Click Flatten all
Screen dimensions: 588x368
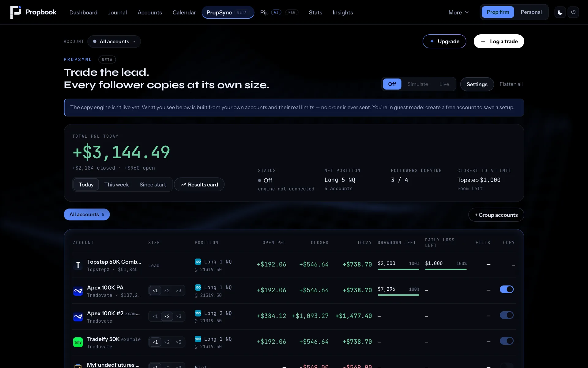click(511, 84)
